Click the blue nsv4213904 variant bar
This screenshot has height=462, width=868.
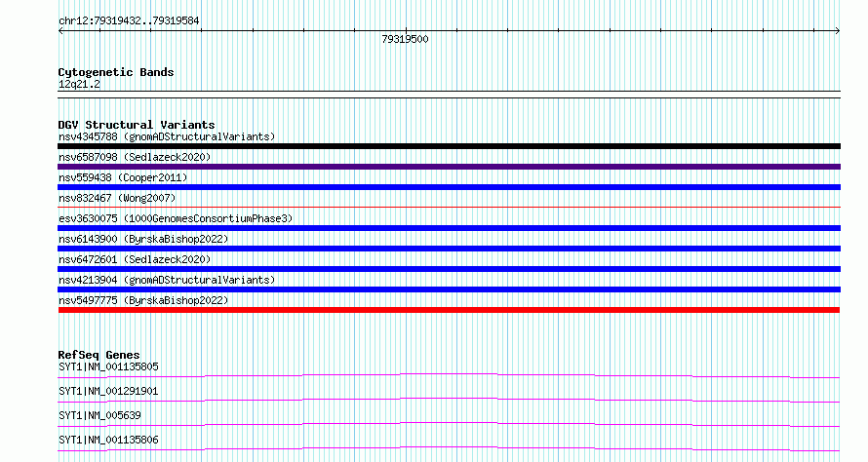click(449, 289)
